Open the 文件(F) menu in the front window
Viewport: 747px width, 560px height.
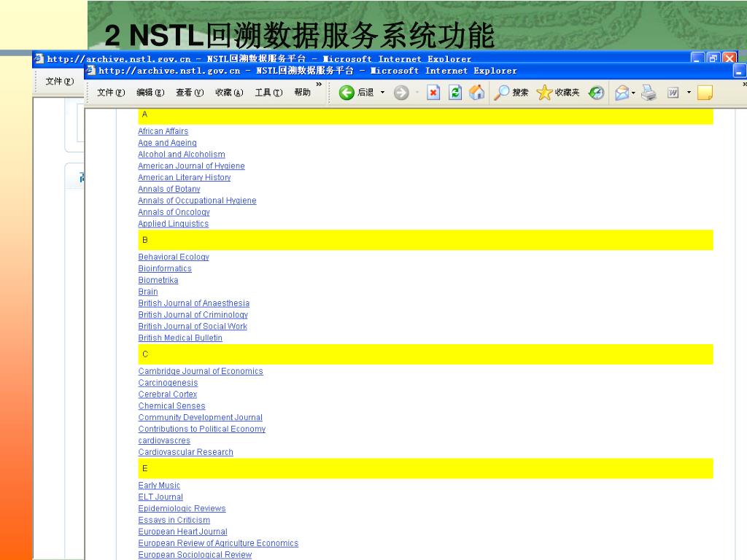pyautogui.click(x=111, y=93)
